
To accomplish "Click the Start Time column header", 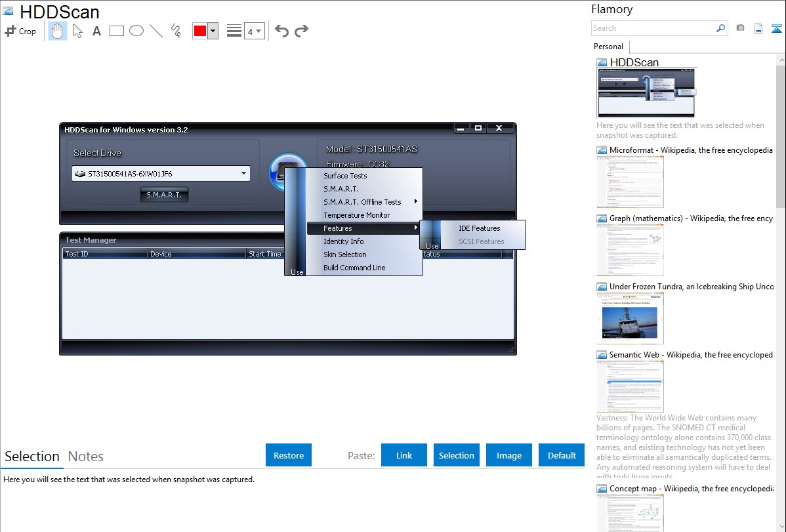I will (265, 254).
